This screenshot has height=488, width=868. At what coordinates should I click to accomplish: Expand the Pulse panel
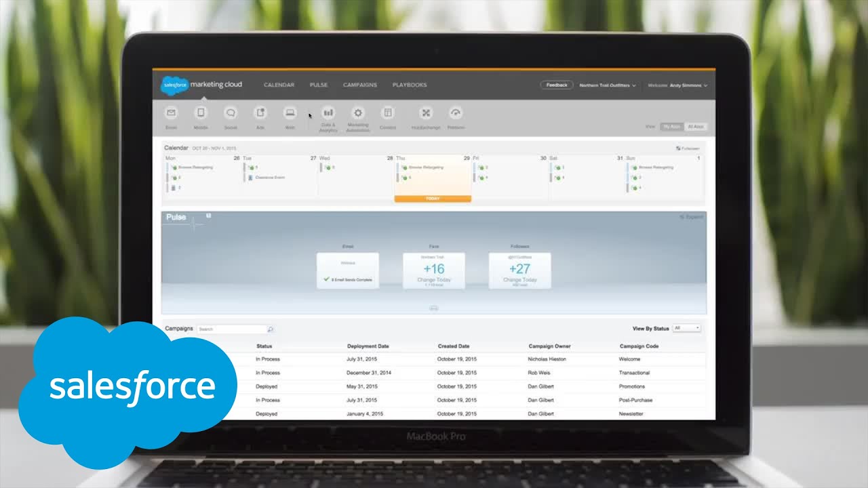pyautogui.click(x=691, y=217)
